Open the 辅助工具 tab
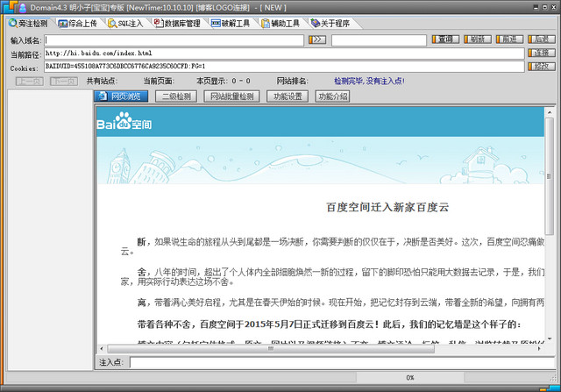 coord(280,24)
